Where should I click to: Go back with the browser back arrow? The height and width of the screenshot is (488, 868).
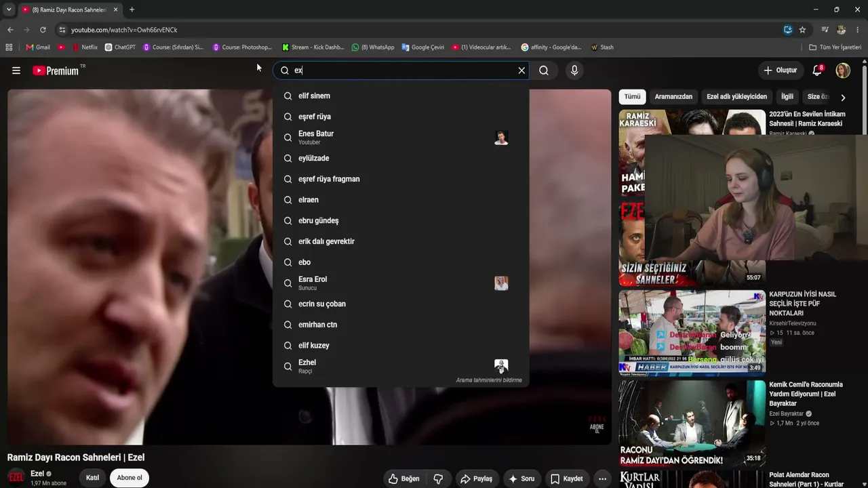(x=10, y=30)
